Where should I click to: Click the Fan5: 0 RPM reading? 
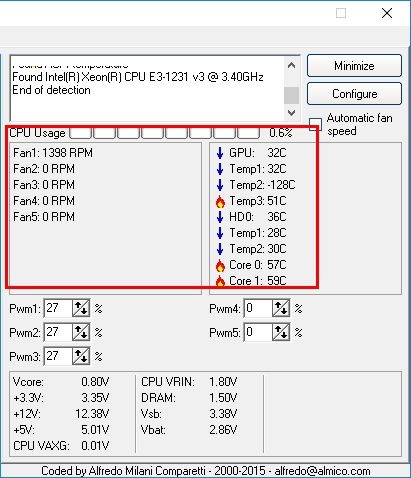pos(44,217)
